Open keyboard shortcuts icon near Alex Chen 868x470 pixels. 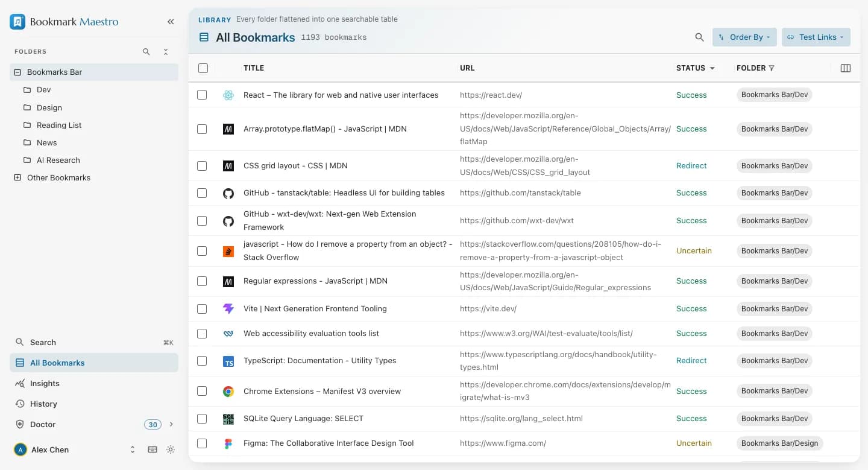coord(153,449)
